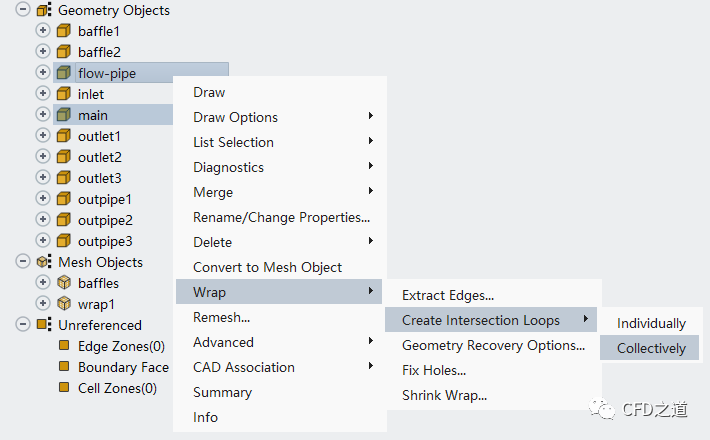Click the outlet2 geometry object icon
710x440 pixels.
click(63, 157)
